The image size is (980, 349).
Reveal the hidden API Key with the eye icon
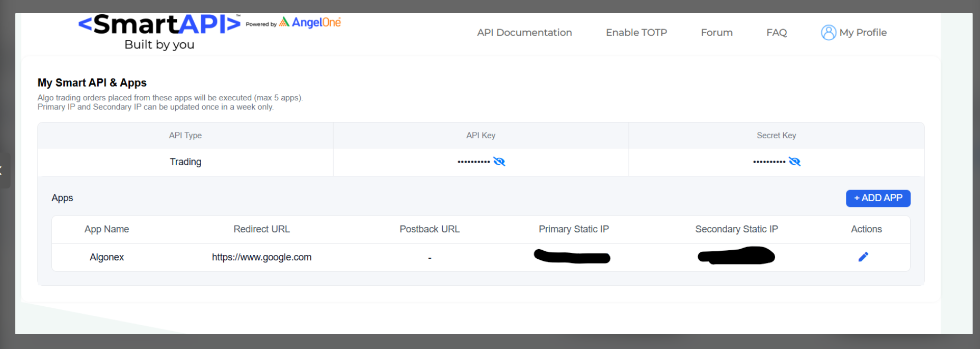[499, 162]
